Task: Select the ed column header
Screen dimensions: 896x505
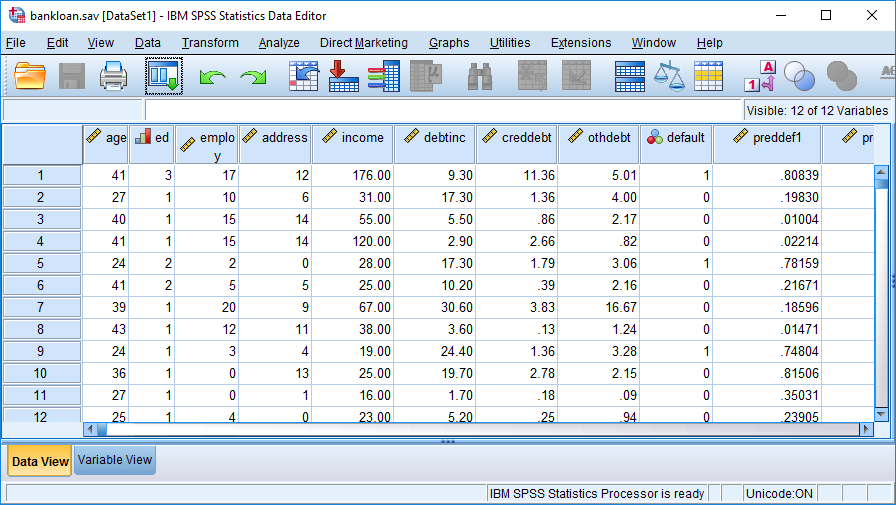Action: coord(151,145)
